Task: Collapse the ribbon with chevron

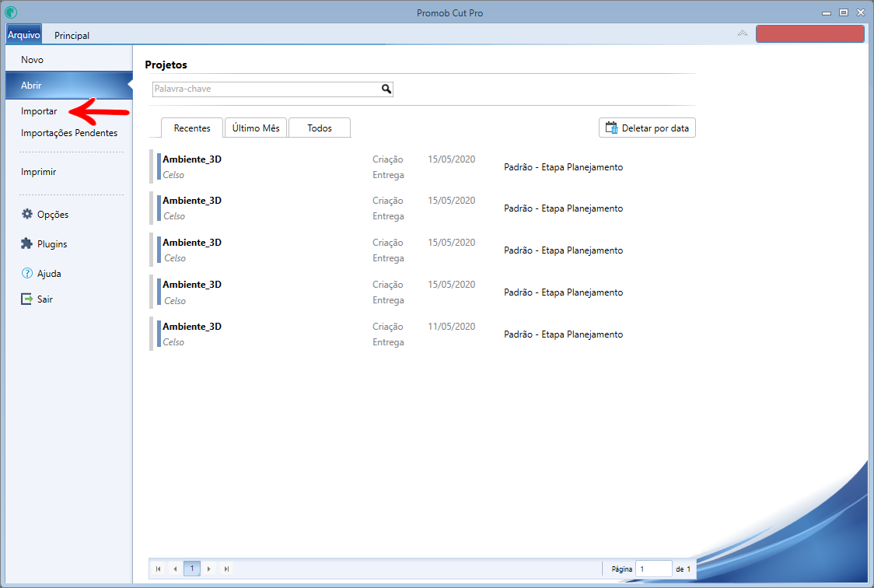Action: (x=743, y=33)
